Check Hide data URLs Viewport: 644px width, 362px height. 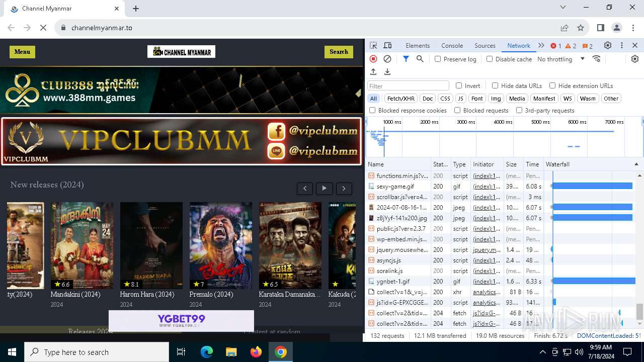tap(495, 85)
